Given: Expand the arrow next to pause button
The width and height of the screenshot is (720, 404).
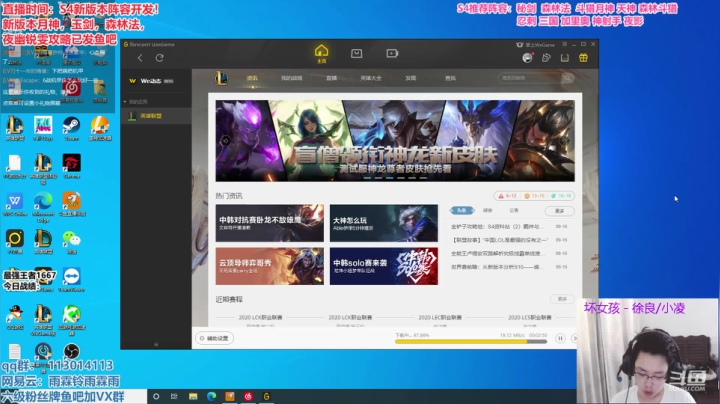Looking at the screenshot, I should coord(574,338).
